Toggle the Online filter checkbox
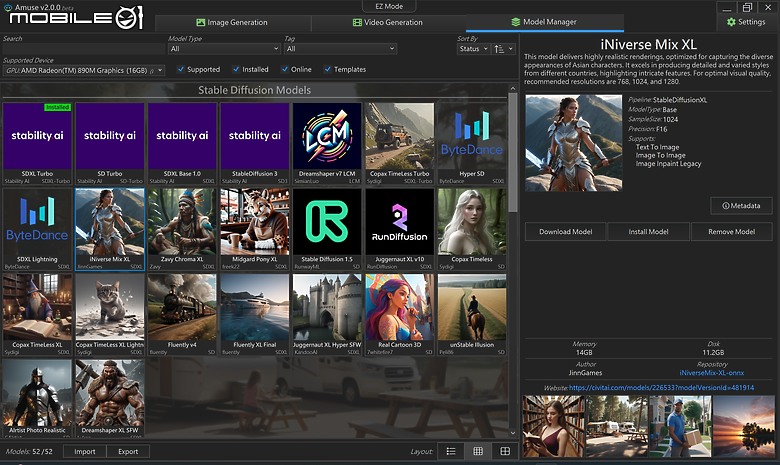The image size is (780, 465). click(x=284, y=70)
